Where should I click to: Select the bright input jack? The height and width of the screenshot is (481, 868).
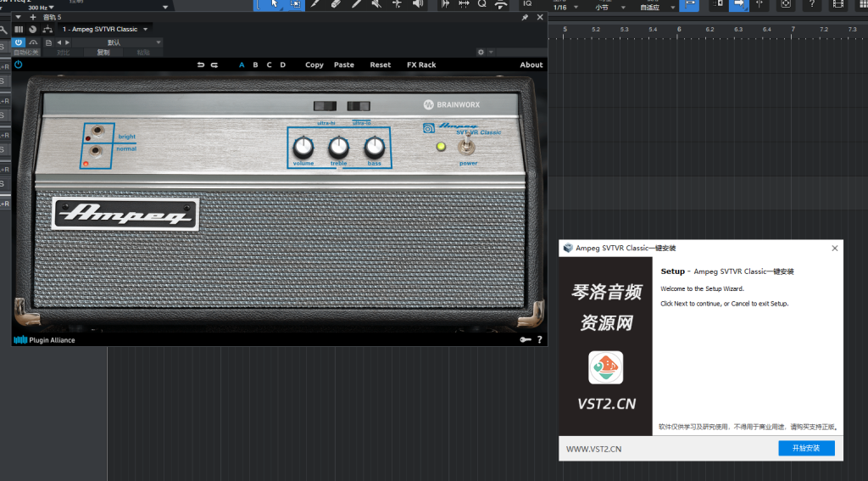(x=97, y=131)
